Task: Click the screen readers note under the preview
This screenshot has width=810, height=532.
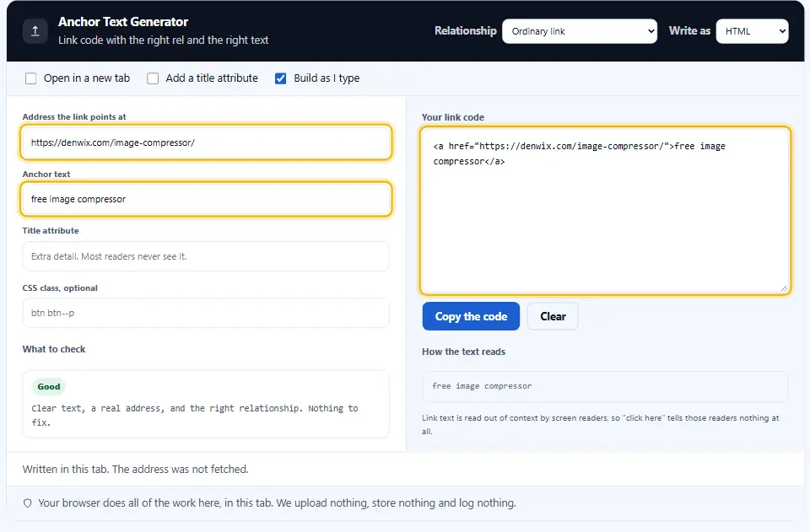Action: [x=600, y=425]
